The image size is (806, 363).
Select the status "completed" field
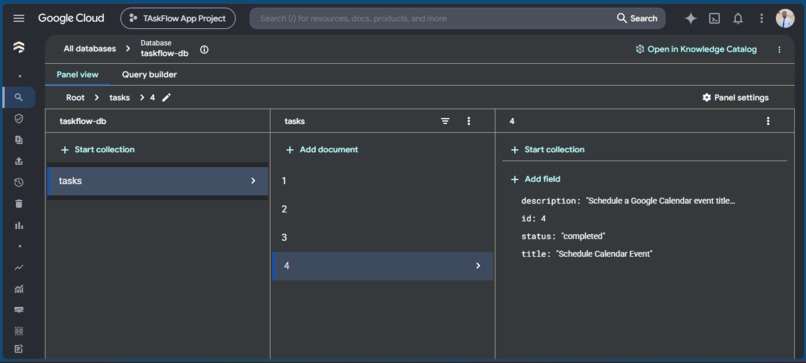point(563,236)
